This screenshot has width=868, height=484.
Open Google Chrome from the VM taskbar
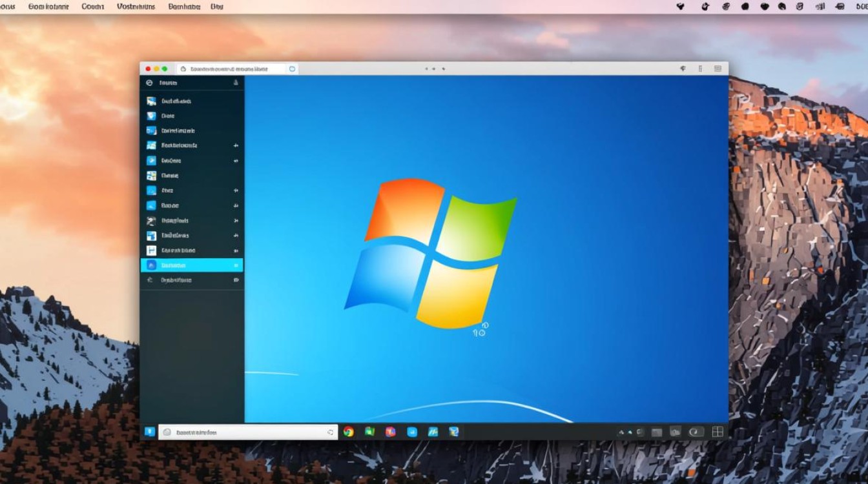(349, 432)
